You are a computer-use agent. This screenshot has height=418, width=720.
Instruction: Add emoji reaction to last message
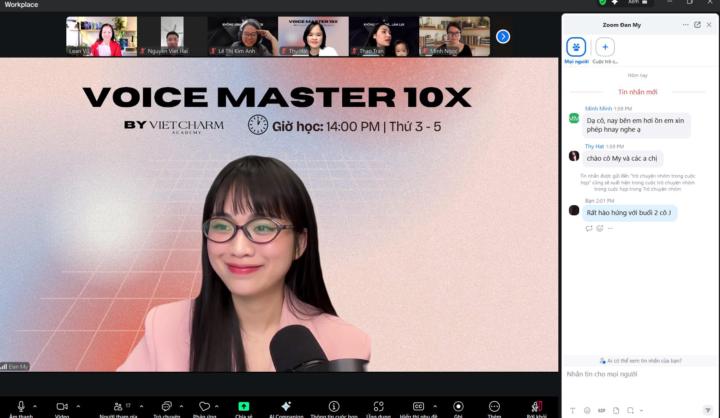pyautogui.click(x=600, y=228)
